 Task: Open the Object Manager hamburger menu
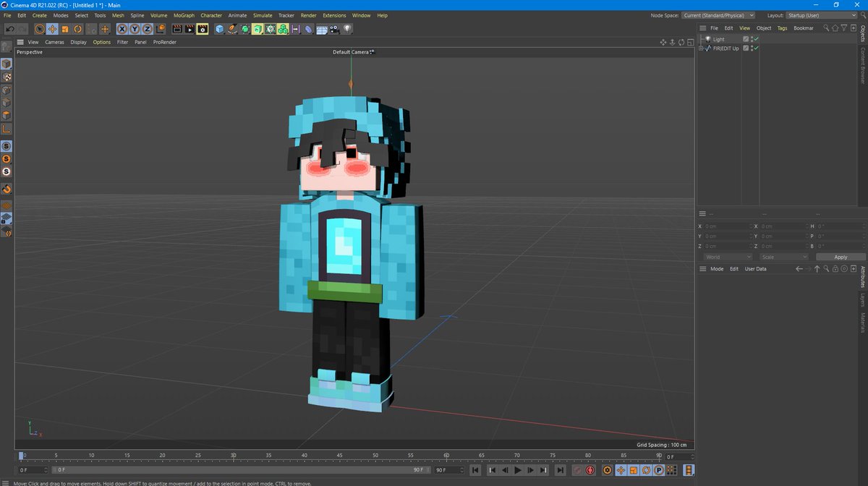[703, 28]
